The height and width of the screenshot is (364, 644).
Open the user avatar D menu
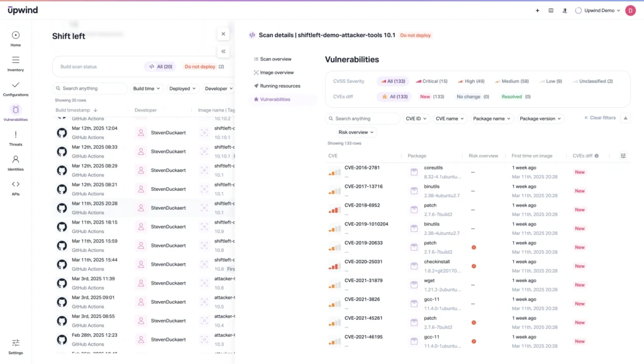click(630, 11)
